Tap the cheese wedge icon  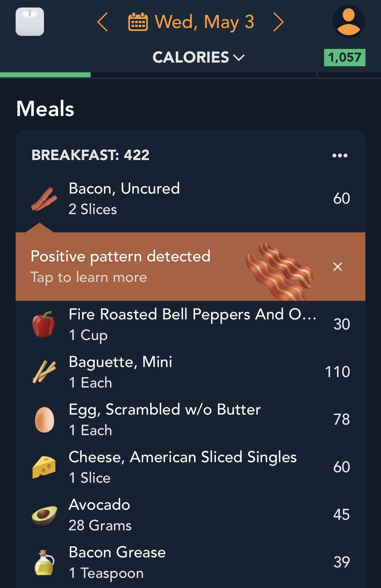(x=44, y=467)
